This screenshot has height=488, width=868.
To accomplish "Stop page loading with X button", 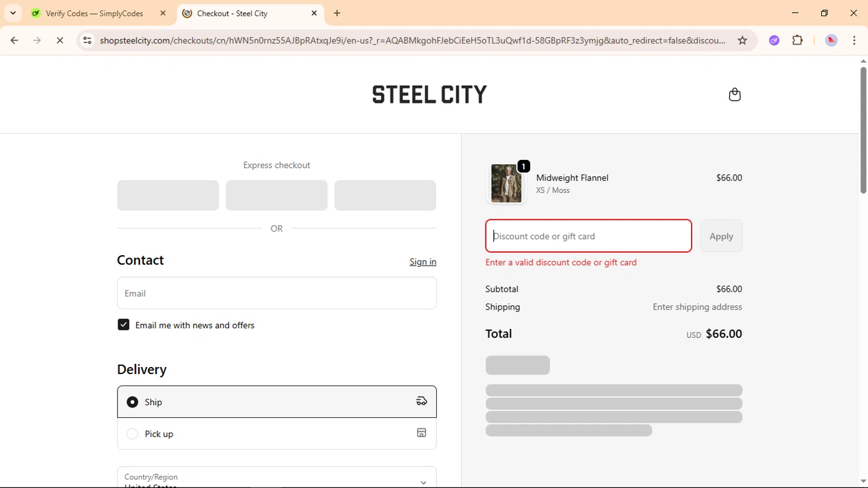I will [60, 41].
